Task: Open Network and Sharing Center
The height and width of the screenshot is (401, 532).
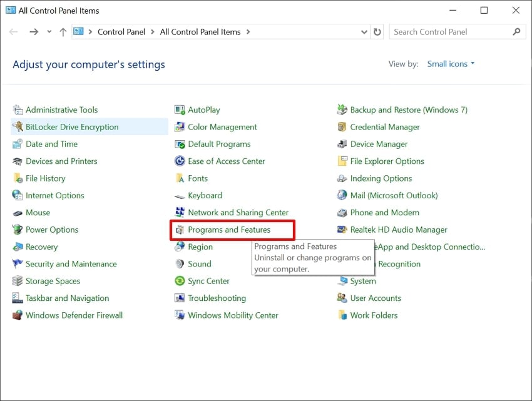Action: pyautogui.click(x=238, y=212)
